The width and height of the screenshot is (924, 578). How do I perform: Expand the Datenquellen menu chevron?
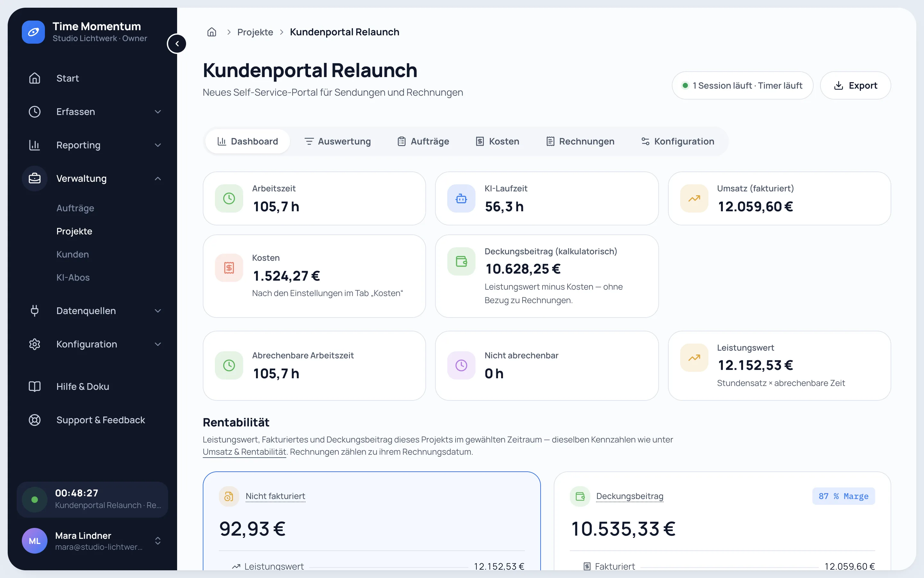click(x=158, y=311)
